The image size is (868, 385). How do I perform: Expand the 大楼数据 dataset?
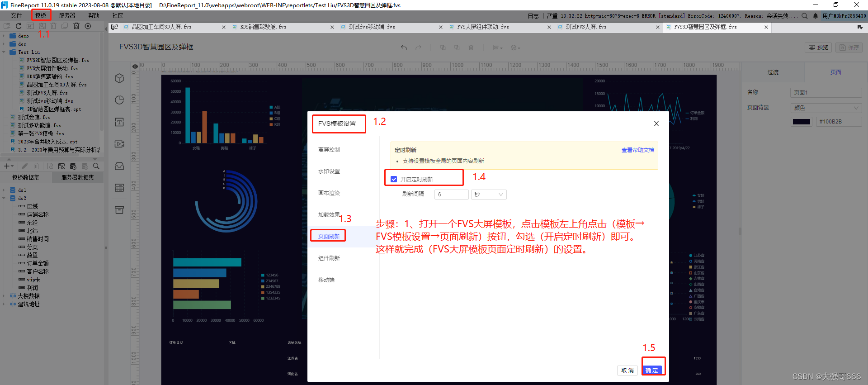[x=4, y=296]
